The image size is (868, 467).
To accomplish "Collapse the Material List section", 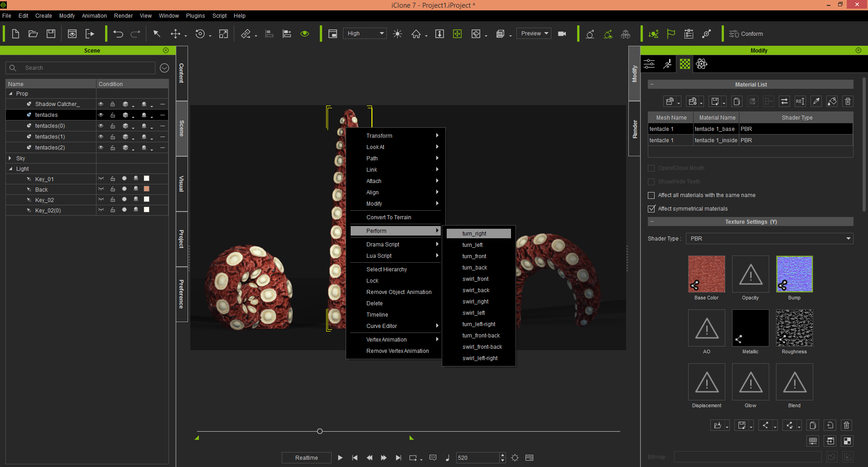I will [651, 84].
